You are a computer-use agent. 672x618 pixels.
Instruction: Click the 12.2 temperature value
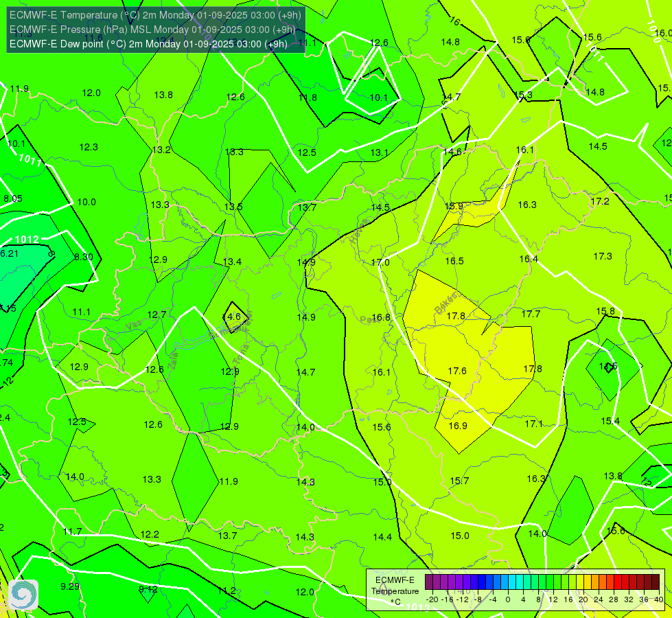pyautogui.click(x=150, y=534)
